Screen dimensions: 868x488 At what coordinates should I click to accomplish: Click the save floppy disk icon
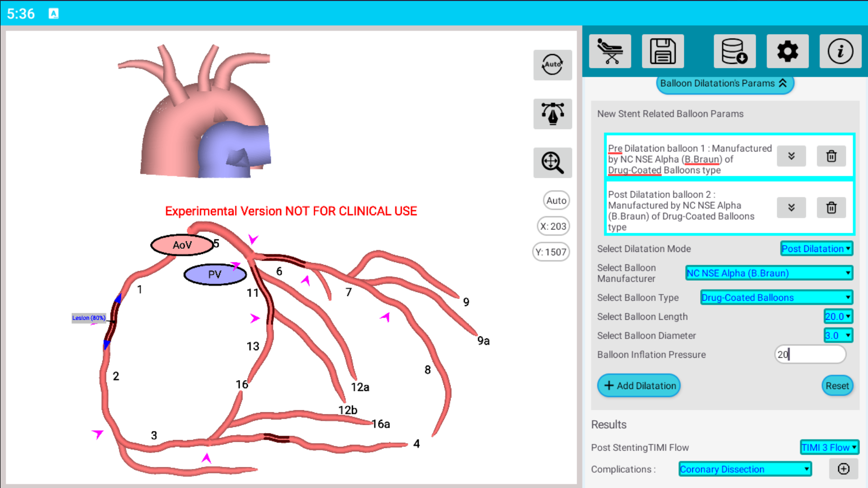(663, 51)
